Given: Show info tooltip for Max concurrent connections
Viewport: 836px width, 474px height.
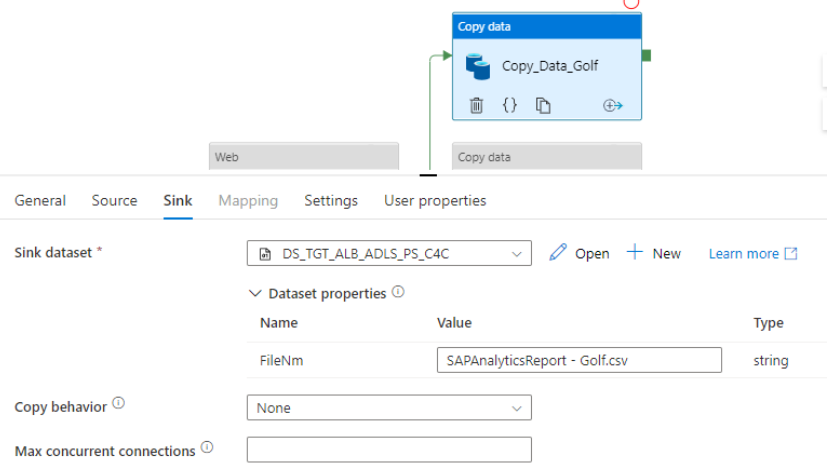Looking at the screenshot, I should pyautogui.click(x=207, y=447).
